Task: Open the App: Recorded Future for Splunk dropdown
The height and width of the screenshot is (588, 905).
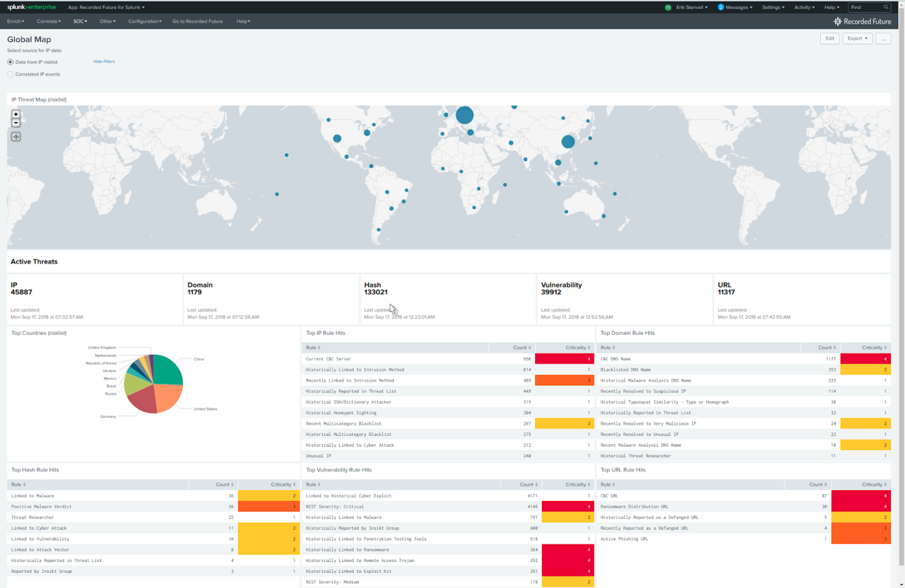Action: point(106,7)
